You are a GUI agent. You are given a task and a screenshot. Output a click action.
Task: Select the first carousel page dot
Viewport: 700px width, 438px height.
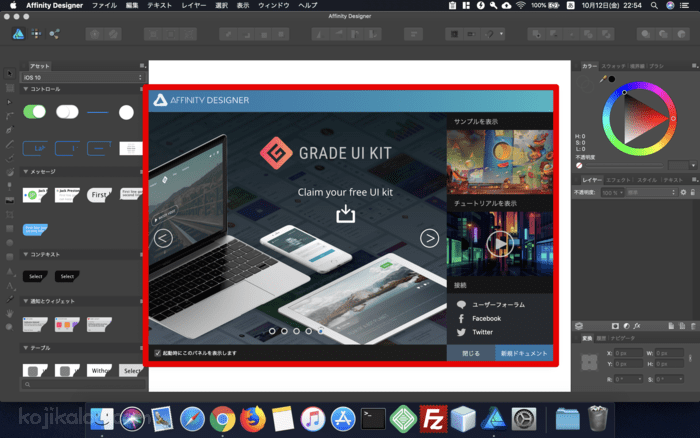coord(272,331)
